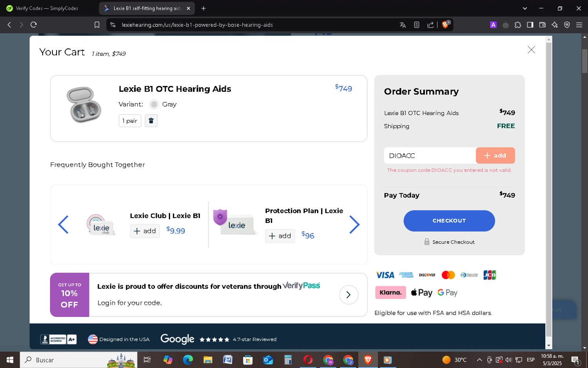The width and height of the screenshot is (588, 368).
Task: Click the purple A extension icon
Action: click(494, 25)
